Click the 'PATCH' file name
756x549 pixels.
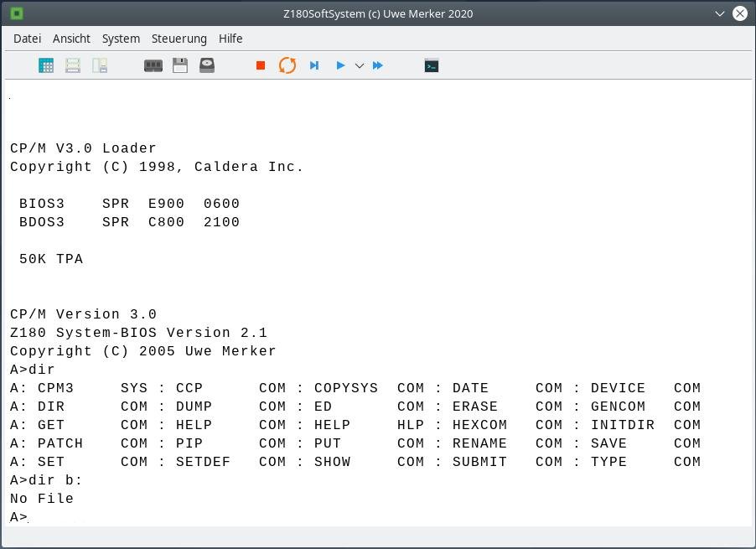coord(60,443)
